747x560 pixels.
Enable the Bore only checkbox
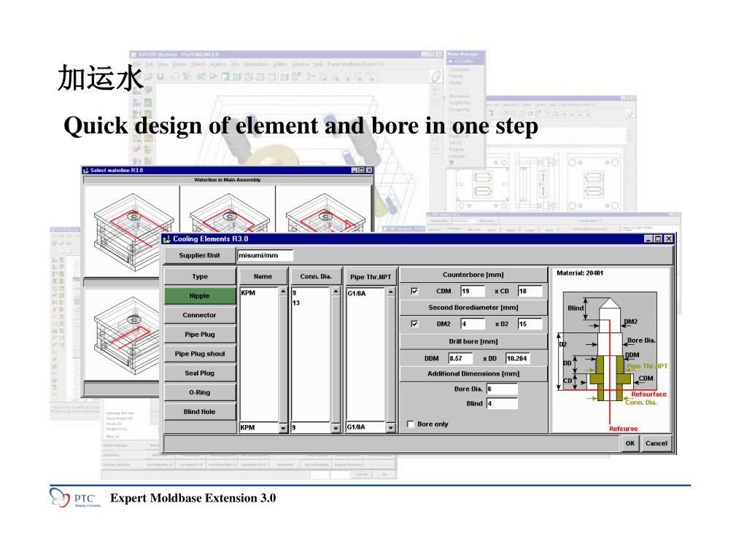pos(411,424)
